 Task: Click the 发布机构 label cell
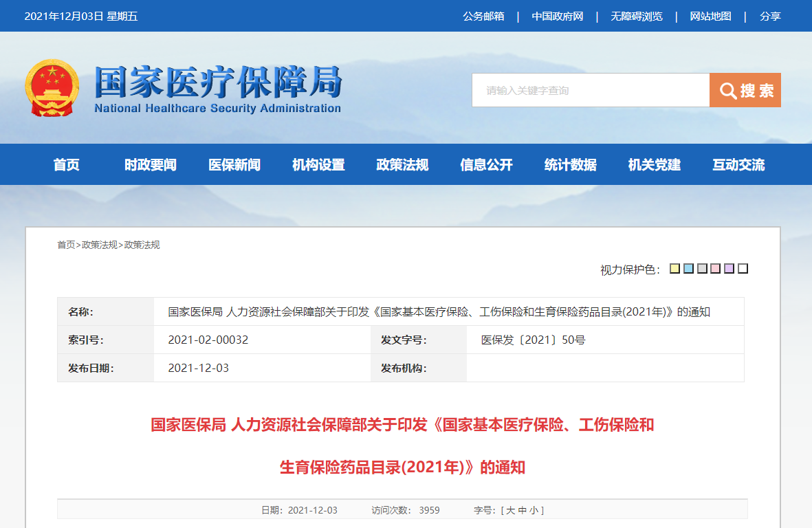[x=419, y=368]
